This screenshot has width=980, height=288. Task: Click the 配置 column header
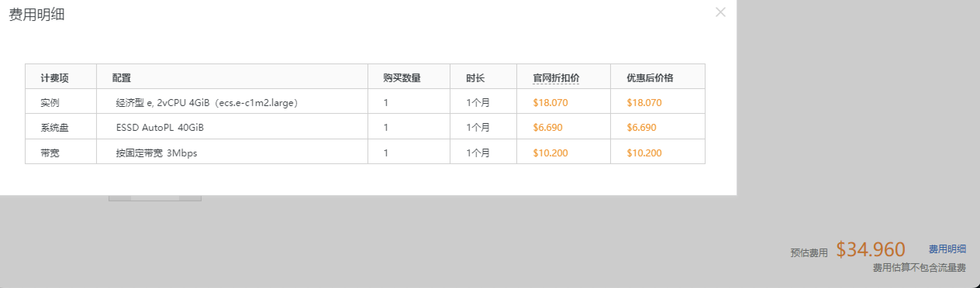[x=121, y=78]
